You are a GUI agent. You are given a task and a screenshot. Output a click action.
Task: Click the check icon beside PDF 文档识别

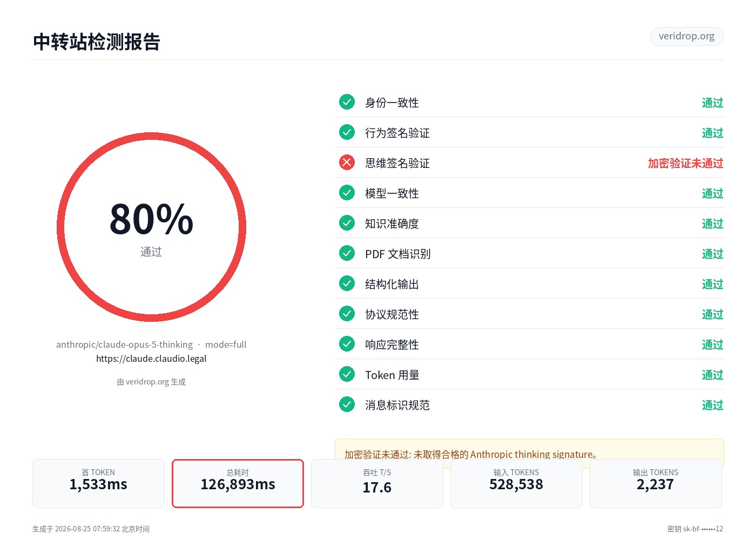click(347, 253)
